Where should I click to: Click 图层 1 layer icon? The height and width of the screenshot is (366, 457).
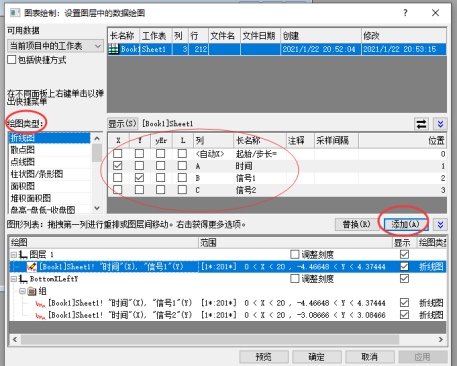(x=23, y=255)
